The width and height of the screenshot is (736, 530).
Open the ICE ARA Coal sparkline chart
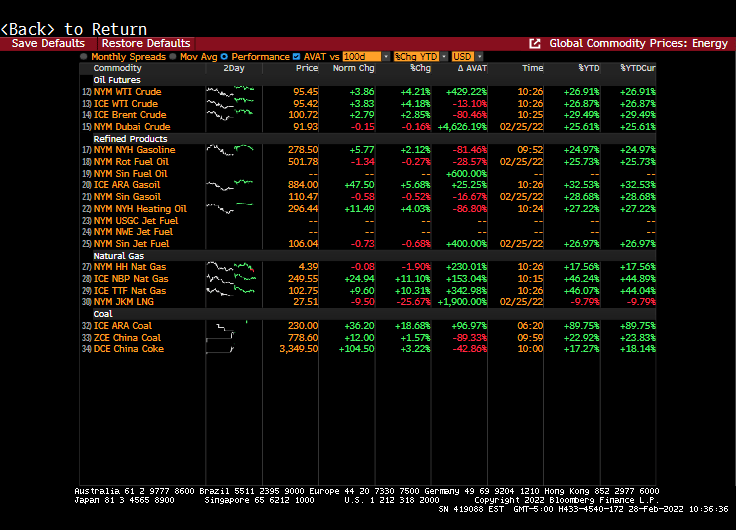(231, 325)
